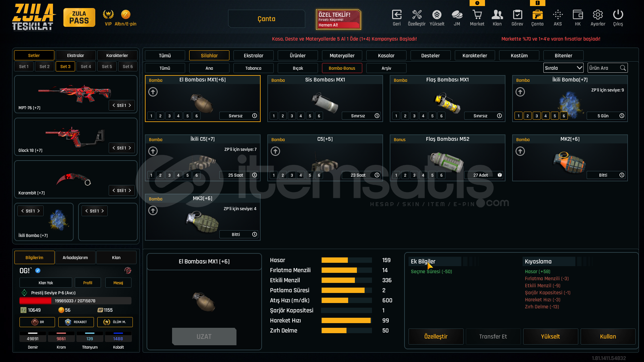Screen dimensions: 644x362
Task: Toggle set slot 3 on El Bombası MX1 card
Action: (x=169, y=116)
